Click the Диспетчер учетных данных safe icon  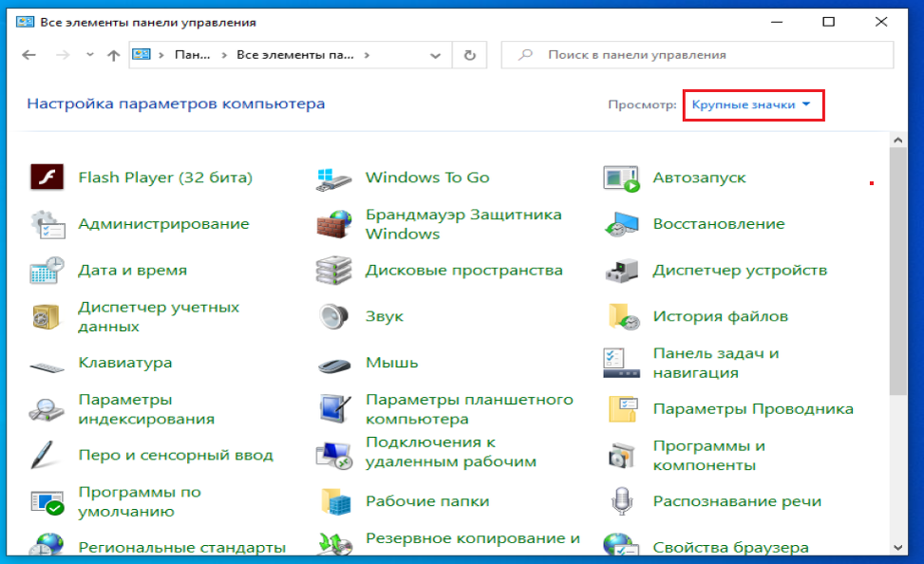(46, 316)
